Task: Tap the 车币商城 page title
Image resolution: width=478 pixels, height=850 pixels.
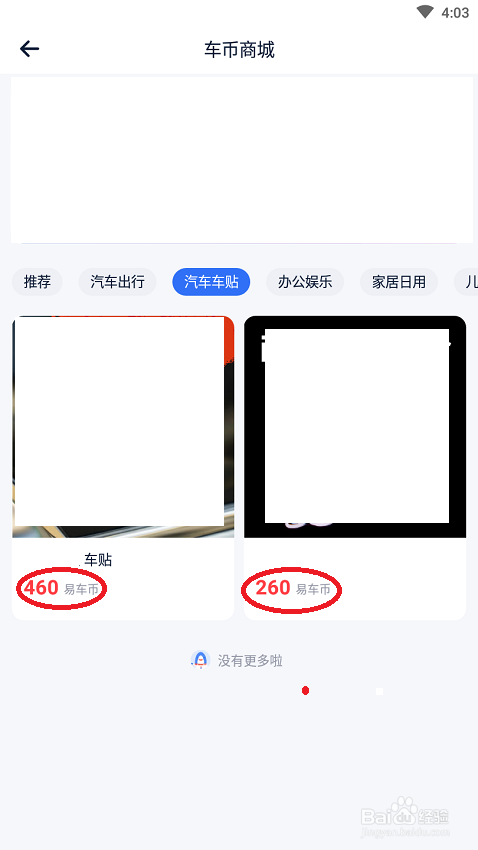Action: (240, 50)
